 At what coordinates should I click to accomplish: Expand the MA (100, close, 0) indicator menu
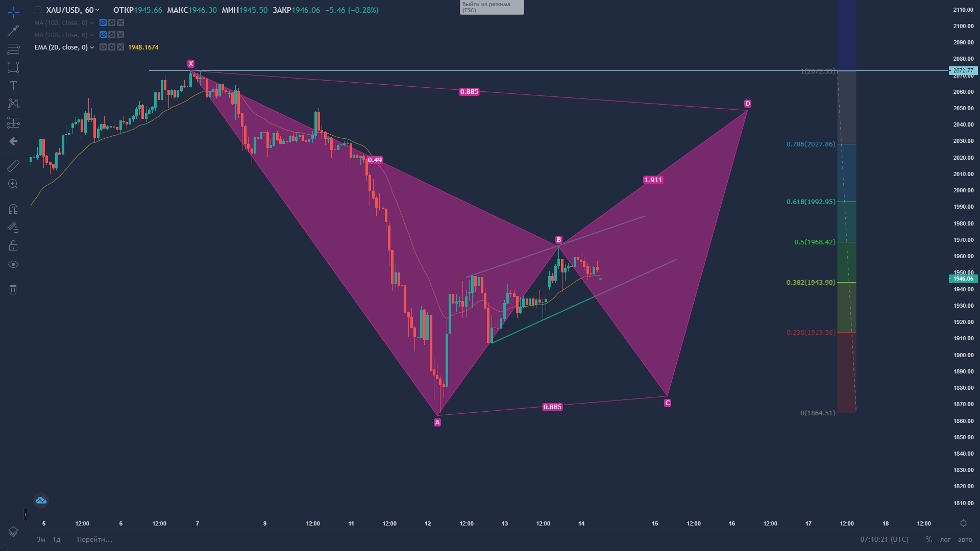(x=92, y=23)
